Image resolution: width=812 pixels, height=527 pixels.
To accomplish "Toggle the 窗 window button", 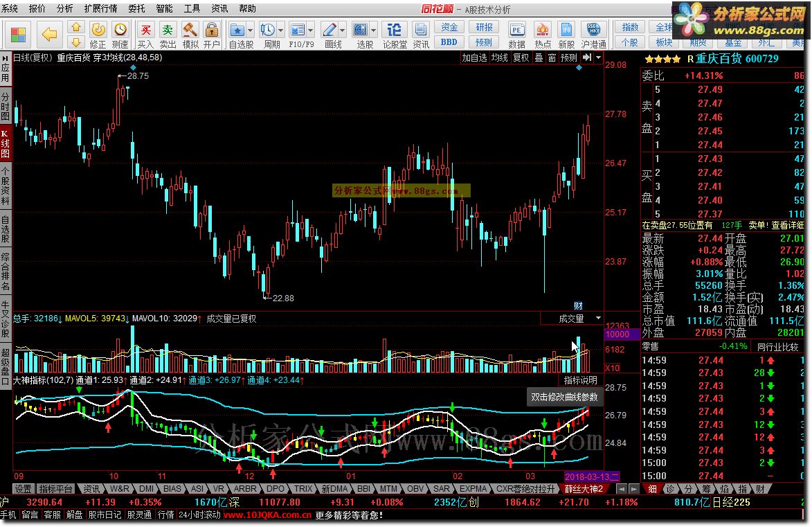I will tap(552, 57).
